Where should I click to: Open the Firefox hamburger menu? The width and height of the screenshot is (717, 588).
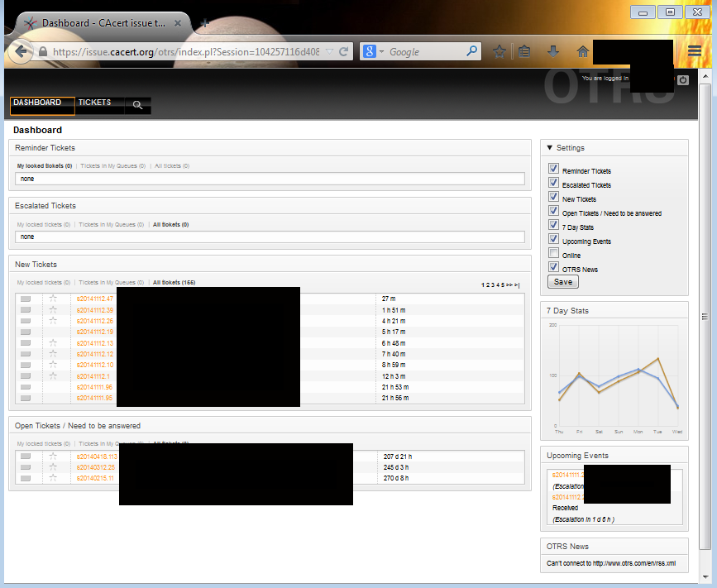point(695,51)
